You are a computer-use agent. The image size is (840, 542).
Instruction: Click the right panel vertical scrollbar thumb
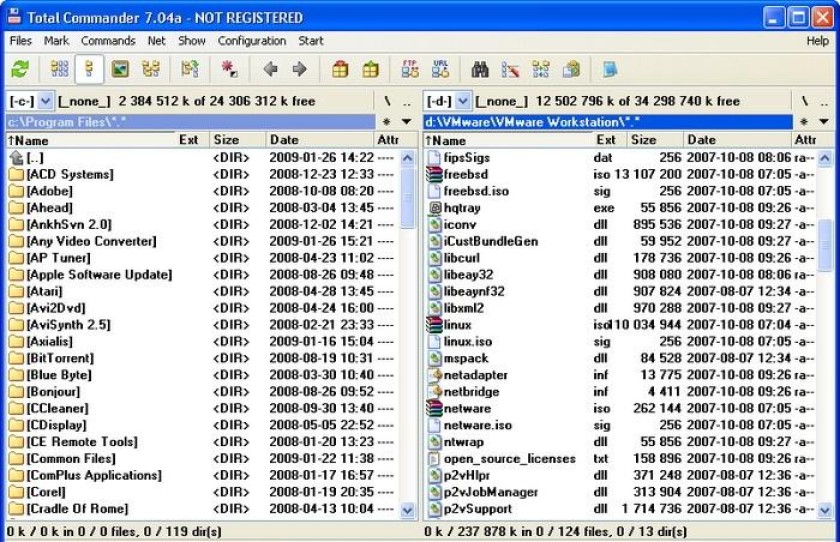[x=825, y=246]
